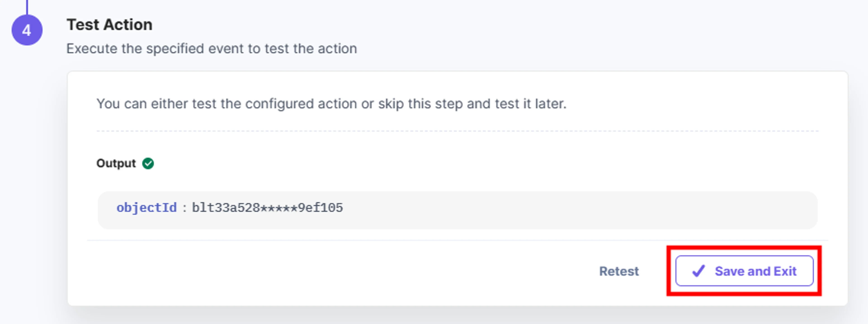
Task: Select the blt33a528 object ID value
Action: [x=268, y=208]
